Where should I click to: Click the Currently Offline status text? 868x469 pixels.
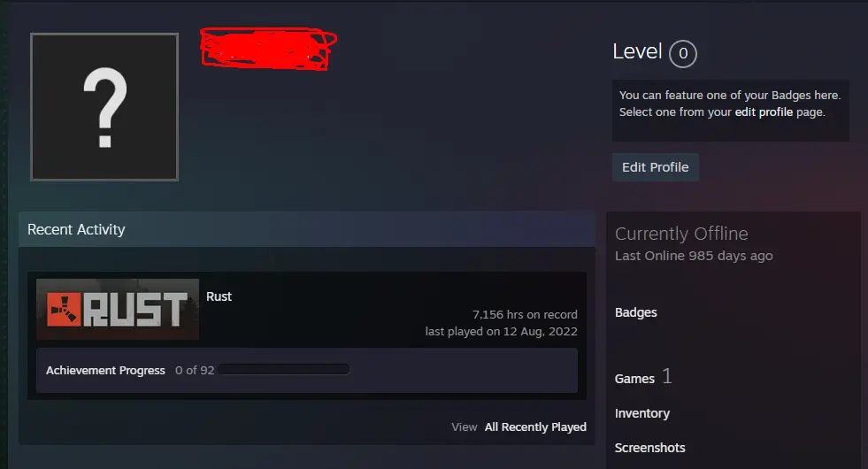tap(681, 234)
